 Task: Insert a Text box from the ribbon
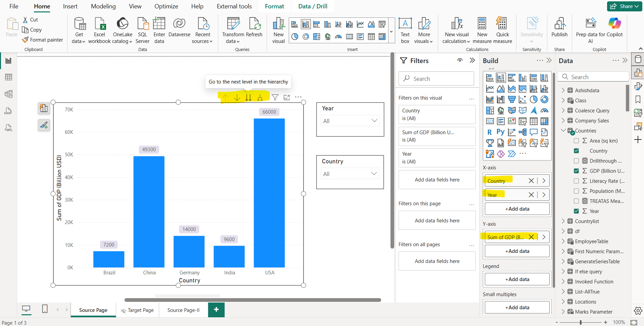coord(405,30)
